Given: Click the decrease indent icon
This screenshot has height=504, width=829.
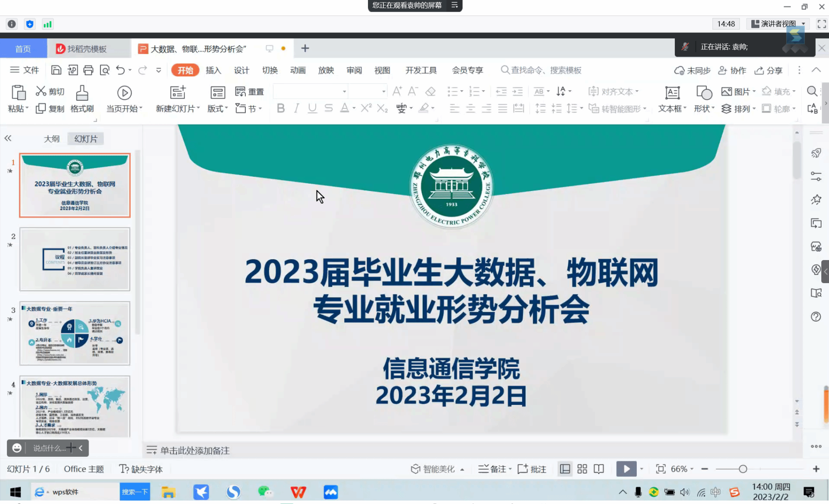Looking at the screenshot, I should point(501,91).
